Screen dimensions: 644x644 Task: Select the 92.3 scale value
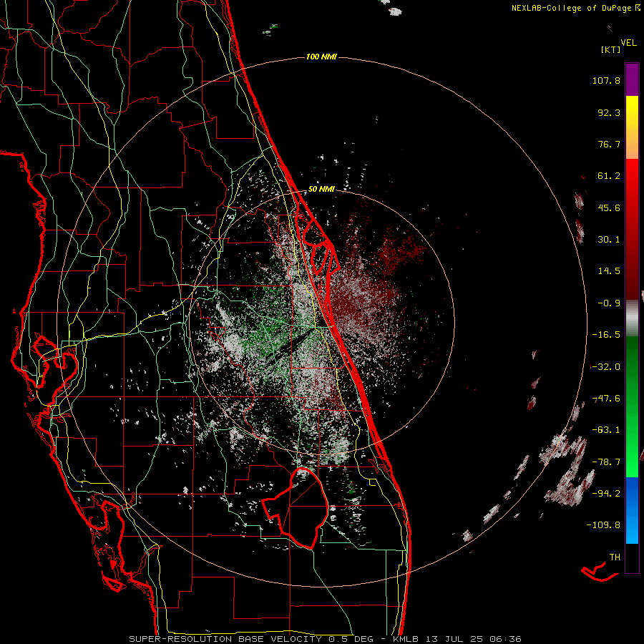pyautogui.click(x=609, y=112)
